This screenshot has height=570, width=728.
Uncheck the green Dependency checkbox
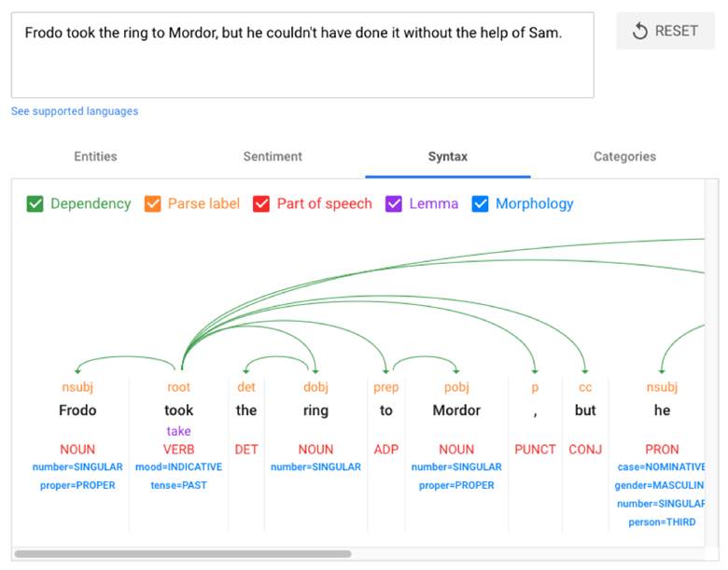point(35,203)
